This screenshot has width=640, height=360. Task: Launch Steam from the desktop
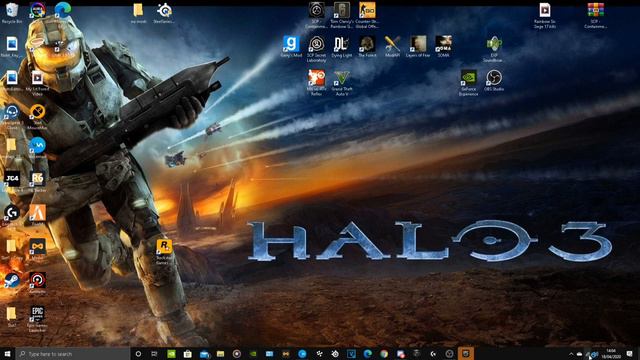click(x=12, y=280)
